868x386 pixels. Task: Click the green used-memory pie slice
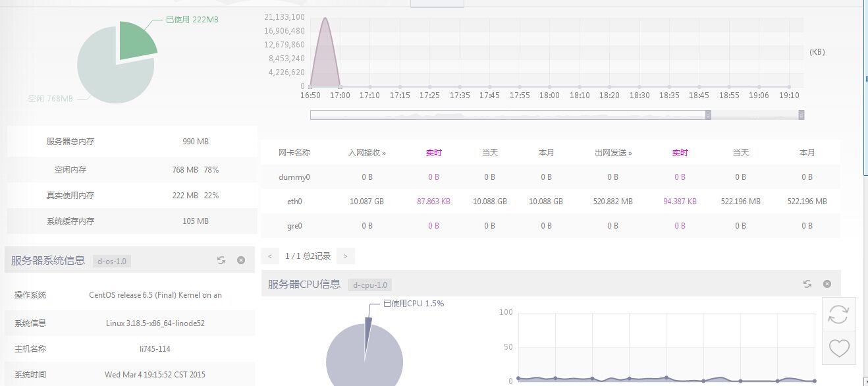pyautogui.click(x=136, y=41)
